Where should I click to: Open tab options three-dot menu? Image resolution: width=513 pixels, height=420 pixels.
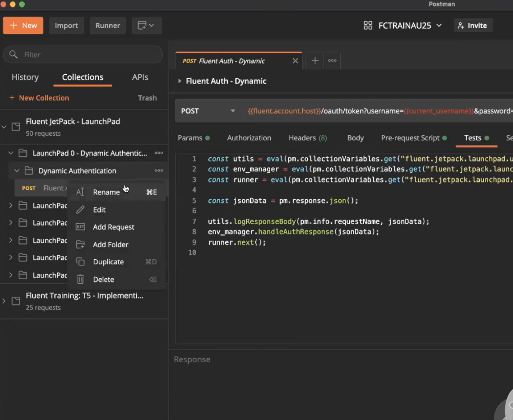point(332,61)
